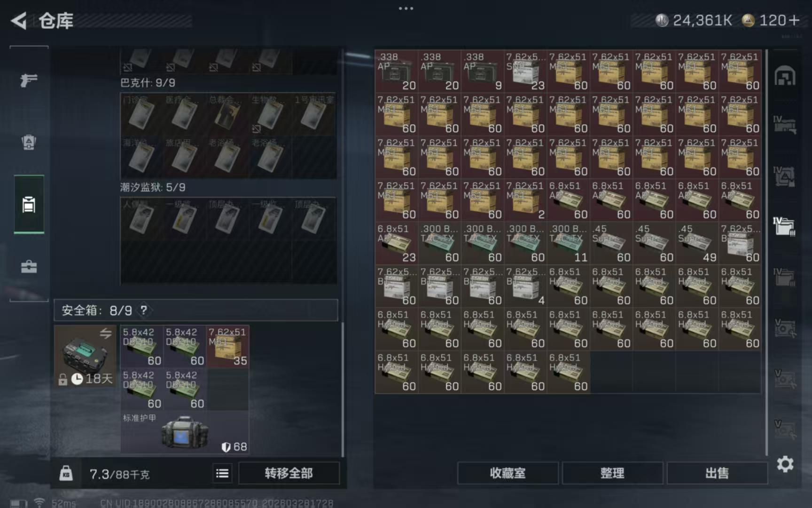The width and height of the screenshot is (812, 508).
Task: Add more gold currency with the plus sign
Action: tap(794, 20)
